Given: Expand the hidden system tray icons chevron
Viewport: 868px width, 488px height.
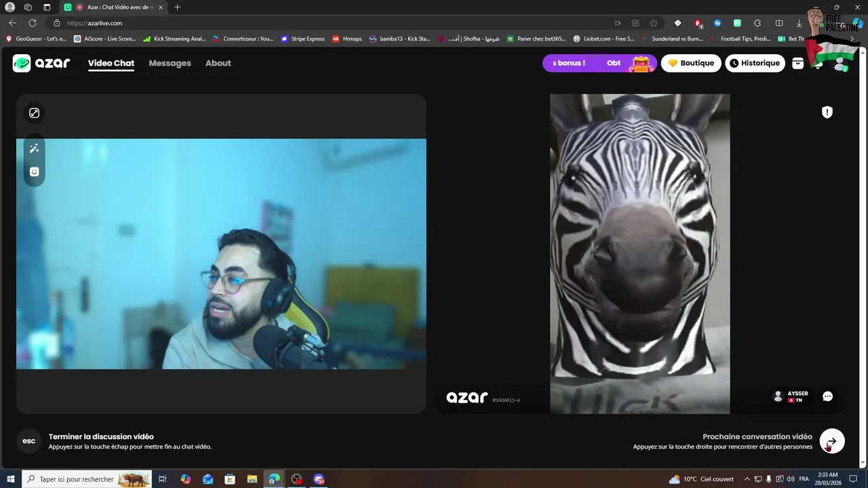Looking at the screenshot, I should (747, 479).
